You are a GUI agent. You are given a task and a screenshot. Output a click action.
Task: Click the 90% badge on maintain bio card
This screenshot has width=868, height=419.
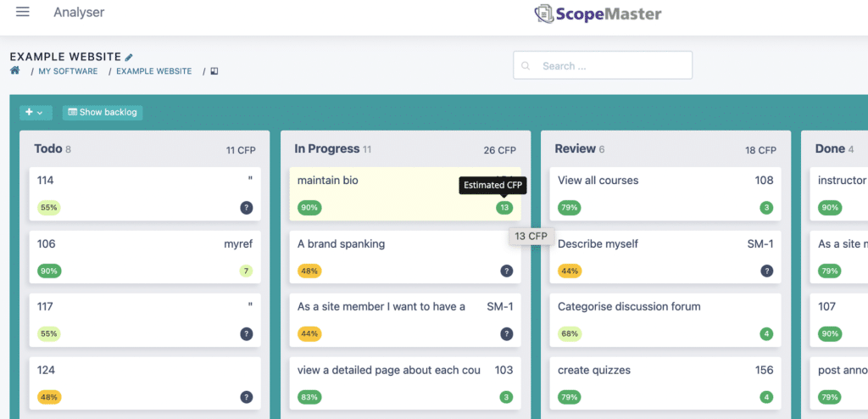[309, 208]
